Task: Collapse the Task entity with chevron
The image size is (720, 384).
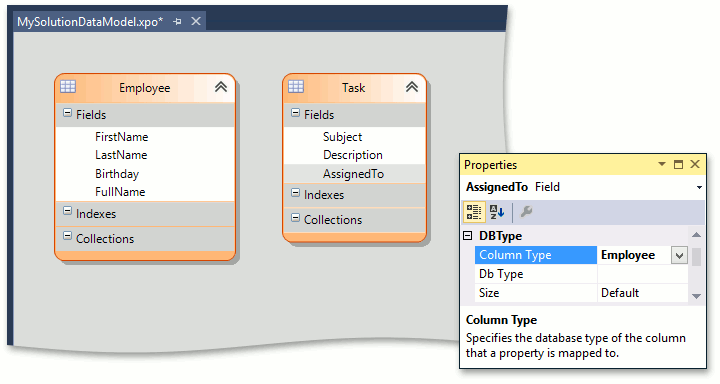Action: [412, 87]
